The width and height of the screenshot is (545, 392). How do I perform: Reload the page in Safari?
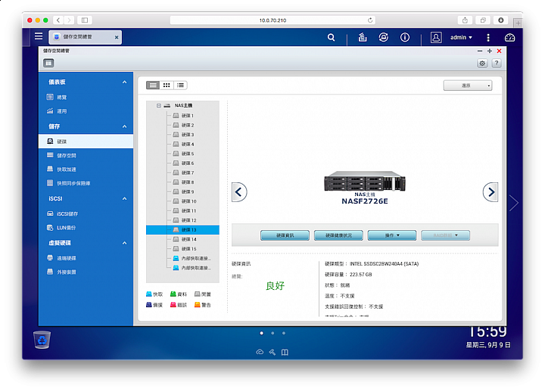pyautogui.click(x=370, y=20)
